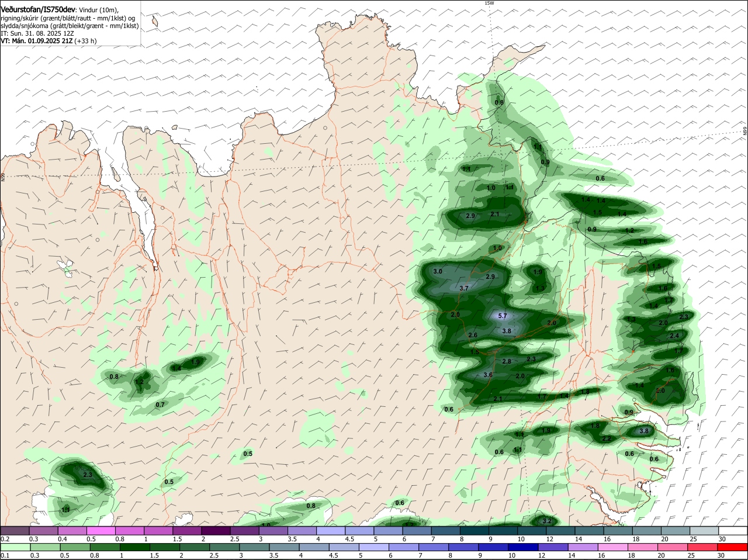Click the N99 label on the right edge
This screenshot has width=748, height=560.
745,132
